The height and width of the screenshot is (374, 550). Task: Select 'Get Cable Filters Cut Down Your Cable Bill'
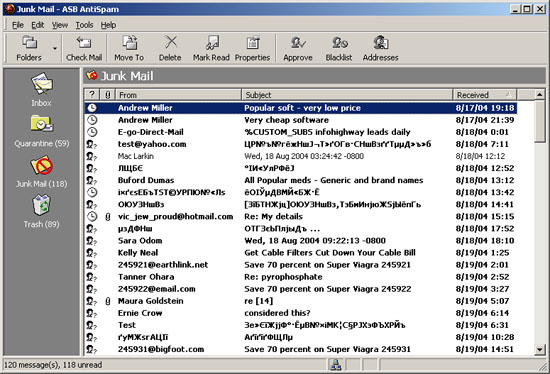click(301, 253)
